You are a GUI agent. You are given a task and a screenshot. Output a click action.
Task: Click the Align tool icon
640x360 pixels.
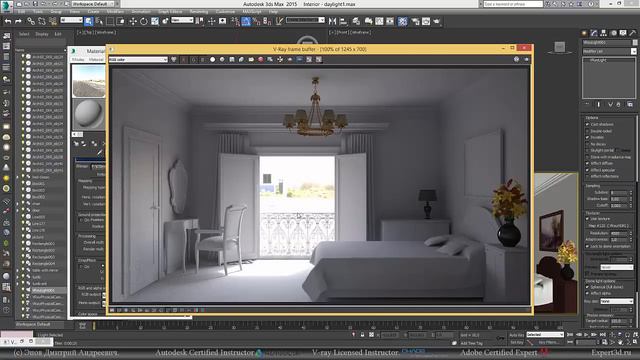343,21
